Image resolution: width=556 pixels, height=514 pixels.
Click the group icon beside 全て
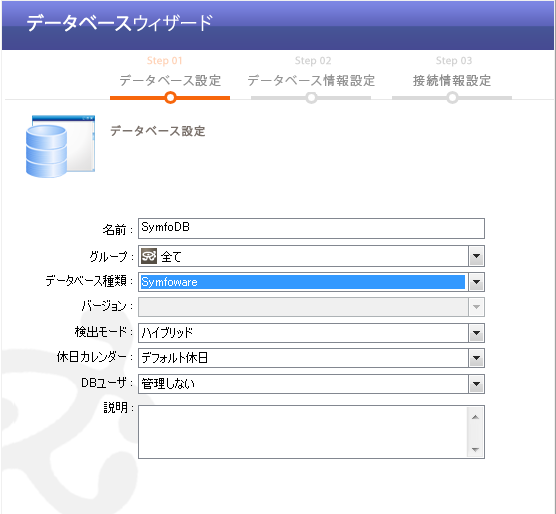coord(149,256)
